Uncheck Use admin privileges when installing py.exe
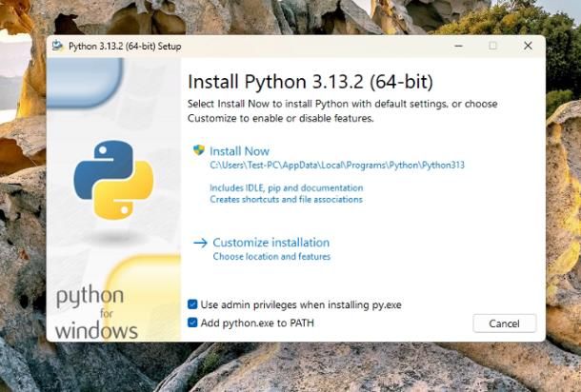Viewport: 581px width, 392px height. pyautogui.click(x=192, y=304)
